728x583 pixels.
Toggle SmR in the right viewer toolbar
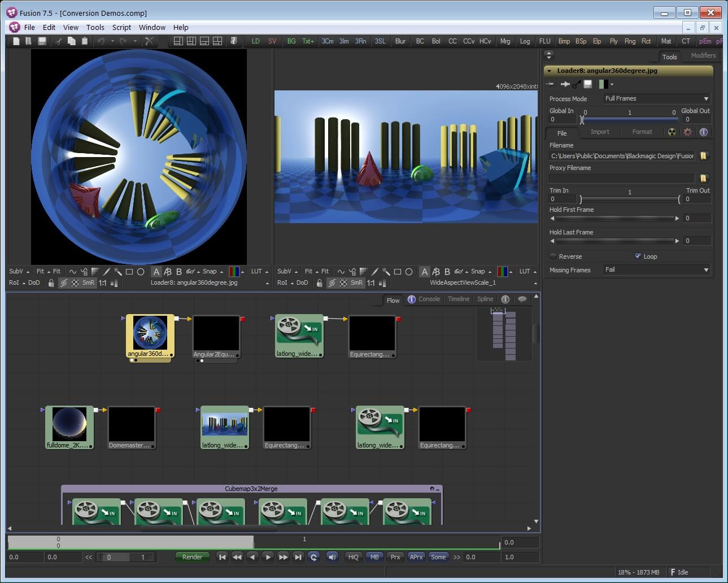coord(356,282)
